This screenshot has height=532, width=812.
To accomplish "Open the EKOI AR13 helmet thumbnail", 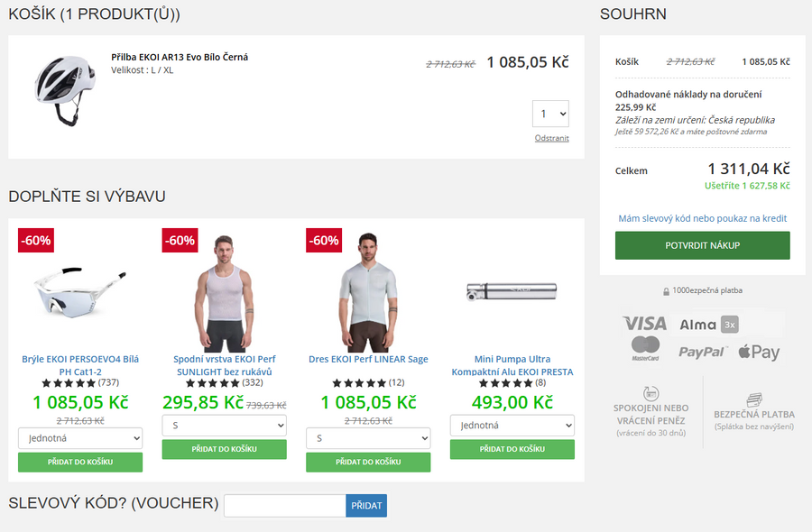I will click(65, 79).
